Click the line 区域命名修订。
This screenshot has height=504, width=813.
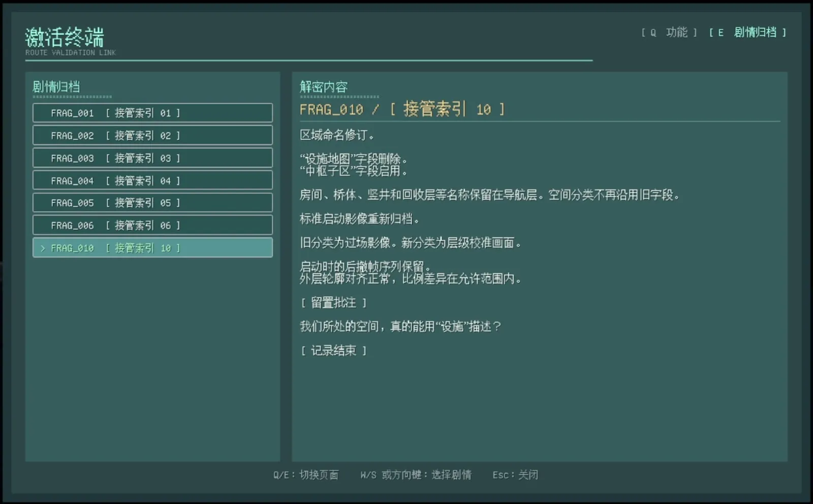pyautogui.click(x=337, y=135)
